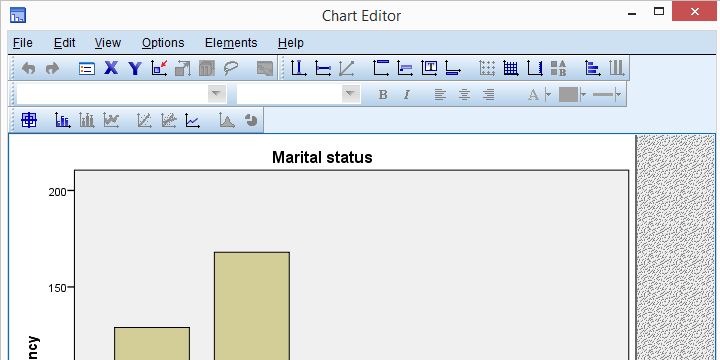Open the Properties window icon
This screenshot has height=360, width=720.
point(87,69)
